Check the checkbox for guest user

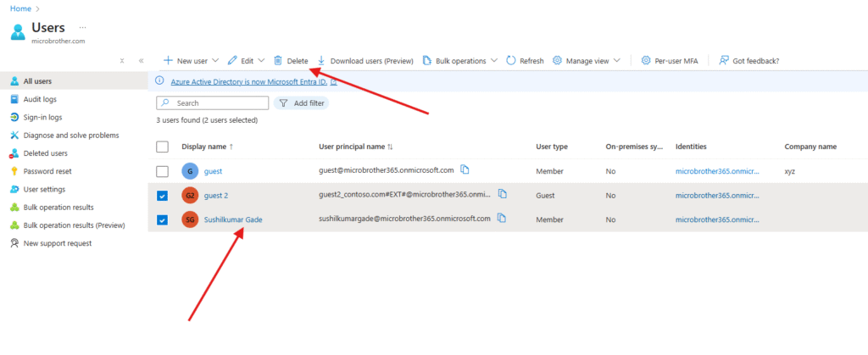click(163, 171)
